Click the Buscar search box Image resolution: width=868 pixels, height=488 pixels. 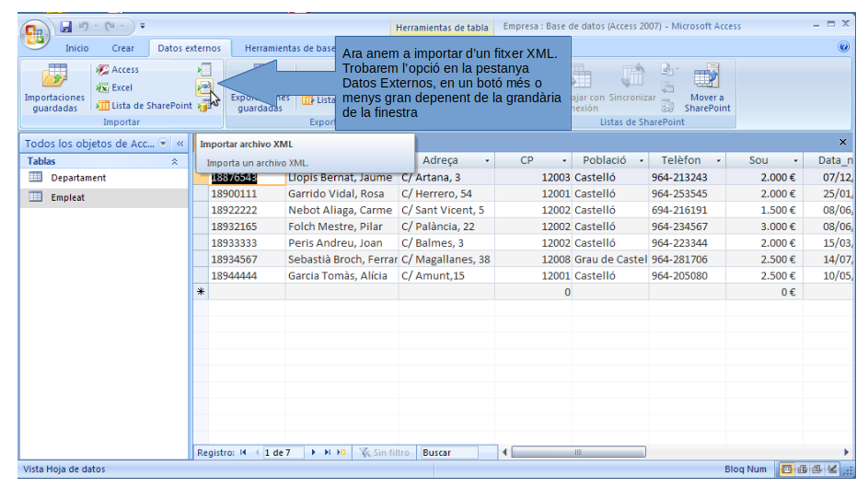[449, 452]
